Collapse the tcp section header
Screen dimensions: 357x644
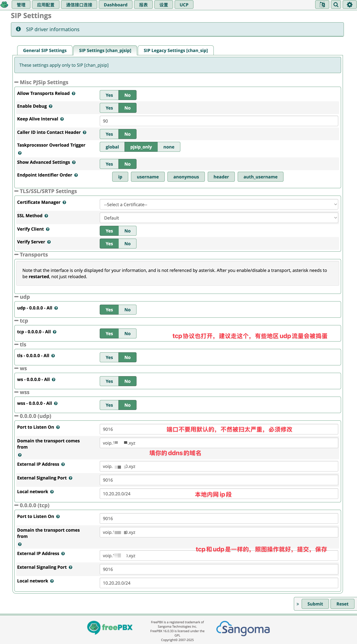point(21,321)
